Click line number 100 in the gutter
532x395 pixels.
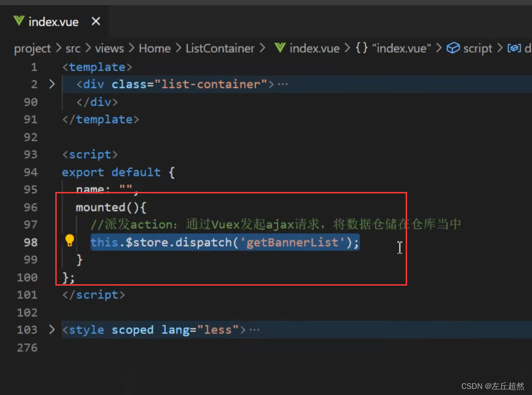(x=27, y=277)
